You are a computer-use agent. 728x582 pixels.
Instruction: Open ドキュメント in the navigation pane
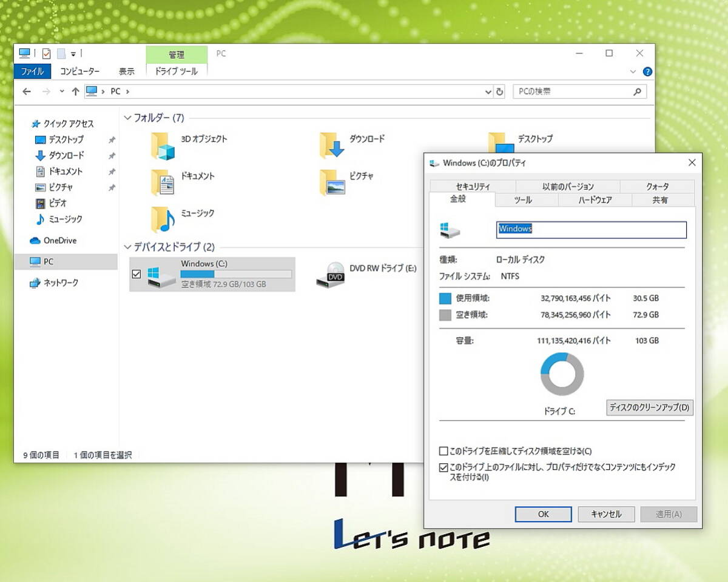tap(59, 171)
